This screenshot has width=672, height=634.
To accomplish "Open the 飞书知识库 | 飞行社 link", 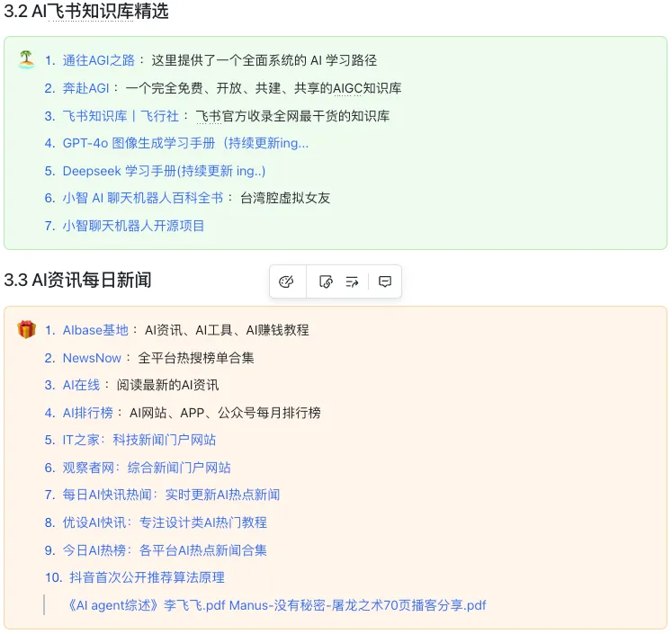I will click(x=121, y=116).
